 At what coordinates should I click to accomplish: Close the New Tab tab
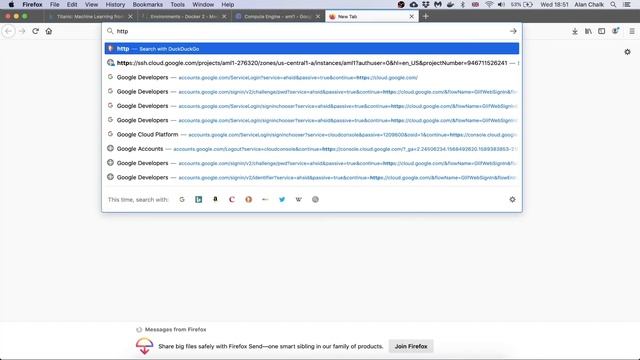(411, 16)
